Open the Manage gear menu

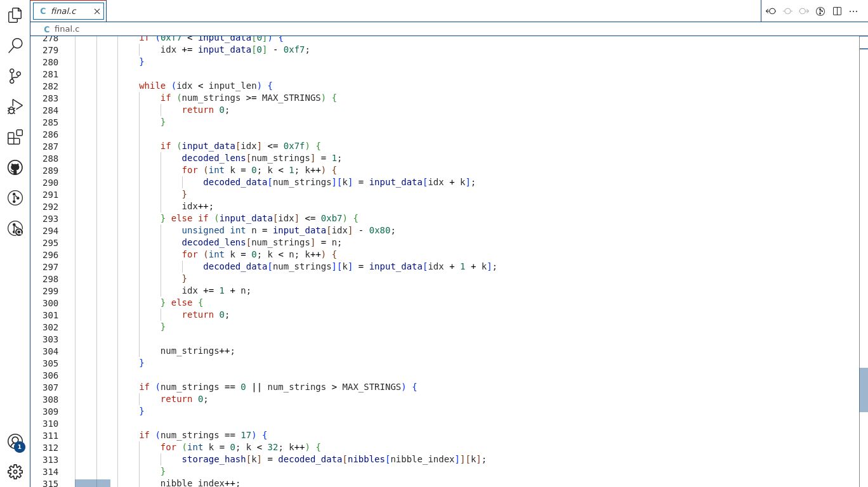tap(15, 472)
